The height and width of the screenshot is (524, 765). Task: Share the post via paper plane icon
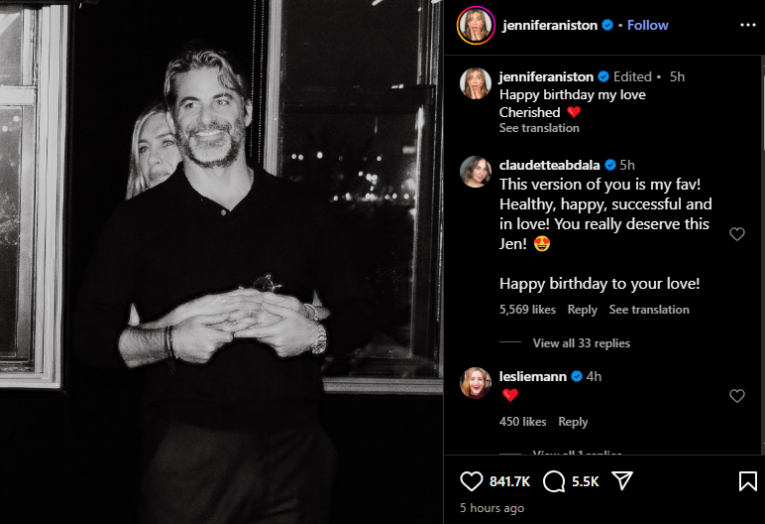click(623, 481)
